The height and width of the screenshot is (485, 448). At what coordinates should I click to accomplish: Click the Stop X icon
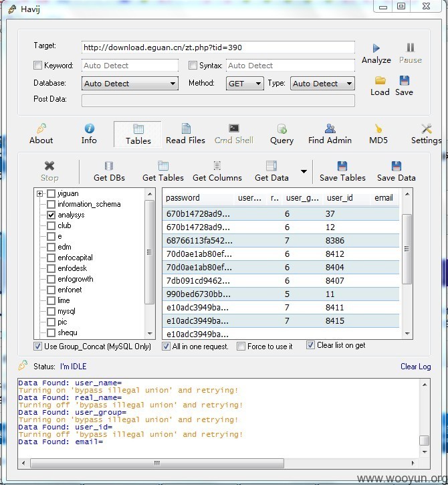click(x=49, y=166)
